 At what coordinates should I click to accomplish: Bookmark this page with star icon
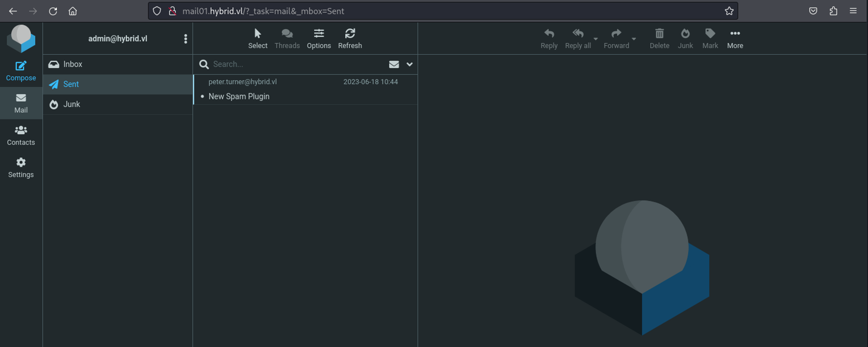[x=729, y=11]
